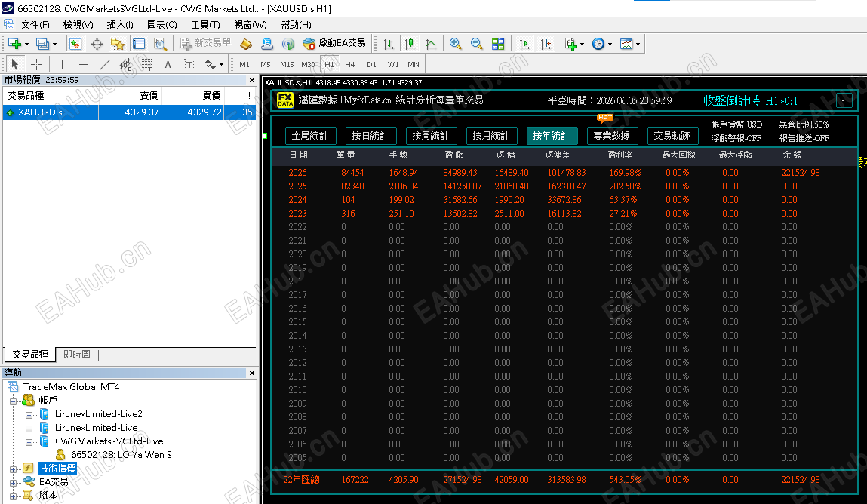The width and height of the screenshot is (867, 504).
Task: Select the horizontal line tool
Action: pos(84,64)
